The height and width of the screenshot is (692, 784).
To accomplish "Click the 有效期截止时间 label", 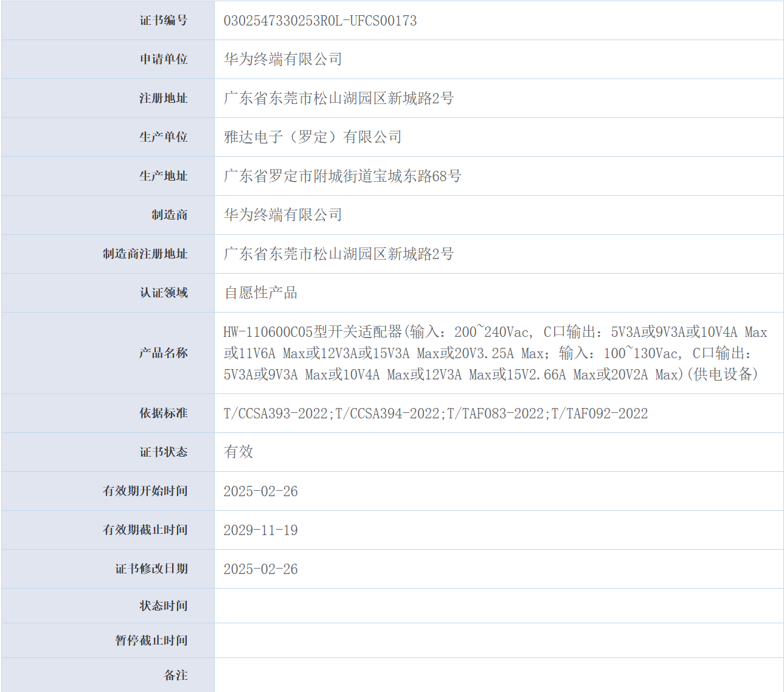I will (x=145, y=530).
